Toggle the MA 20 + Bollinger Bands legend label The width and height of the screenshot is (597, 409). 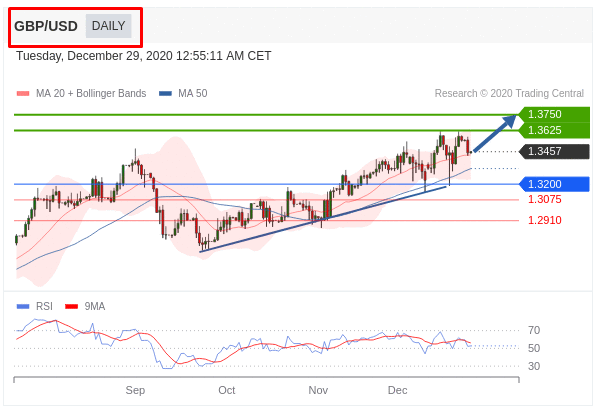91,93
